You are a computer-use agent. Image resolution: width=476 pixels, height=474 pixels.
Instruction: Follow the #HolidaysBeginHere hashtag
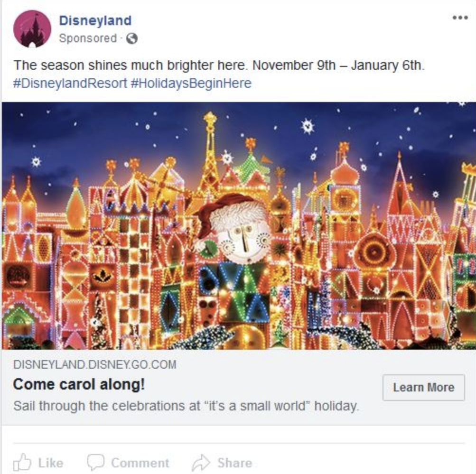click(x=191, y=83)
